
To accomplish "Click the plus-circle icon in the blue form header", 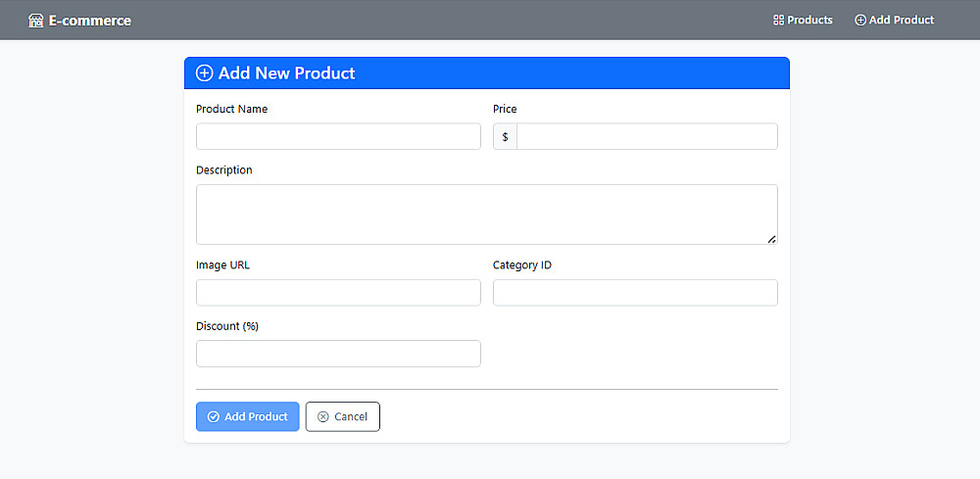I will point(205,73).
